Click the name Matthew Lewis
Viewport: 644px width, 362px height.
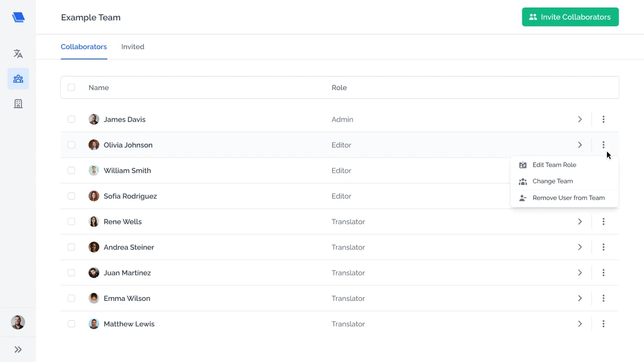[129, 324]
